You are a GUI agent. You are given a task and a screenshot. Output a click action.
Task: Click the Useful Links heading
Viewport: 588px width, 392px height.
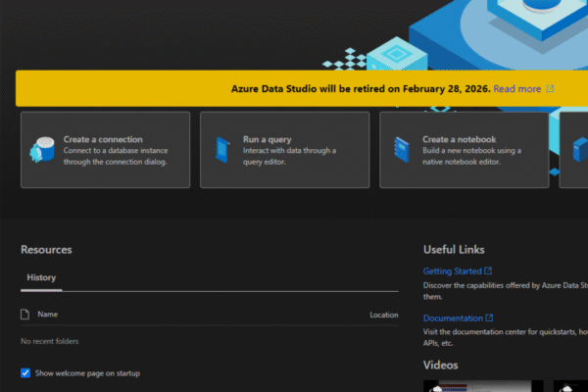(454, 250)
